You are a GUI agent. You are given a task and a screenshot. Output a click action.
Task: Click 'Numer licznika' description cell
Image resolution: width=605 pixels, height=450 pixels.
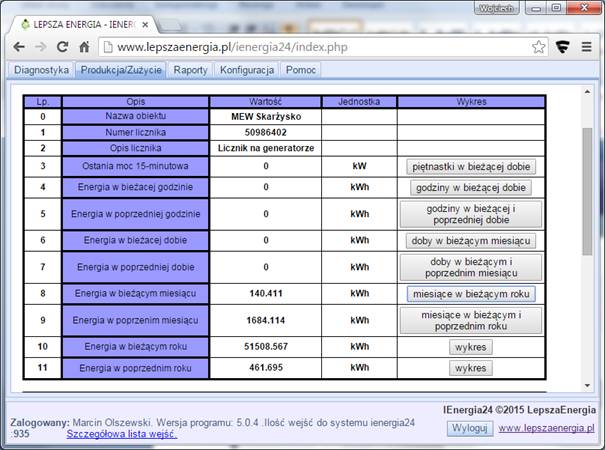(x=135, y=132)
